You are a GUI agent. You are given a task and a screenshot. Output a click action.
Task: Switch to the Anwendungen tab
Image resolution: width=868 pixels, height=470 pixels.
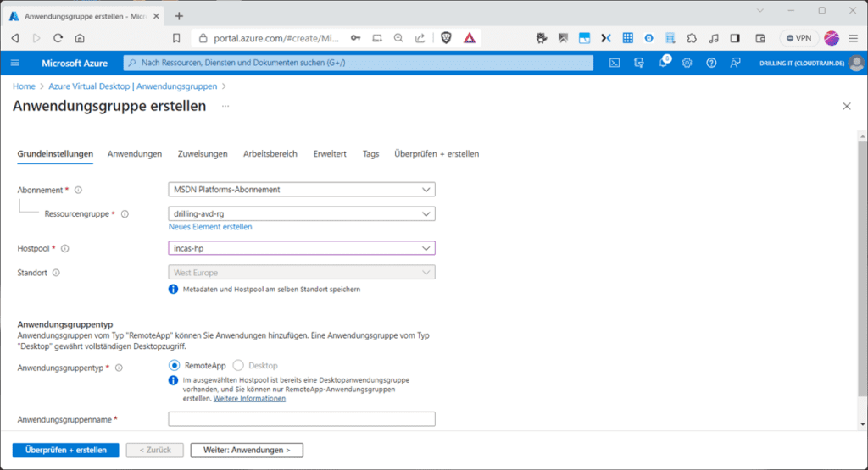point(135,154)
